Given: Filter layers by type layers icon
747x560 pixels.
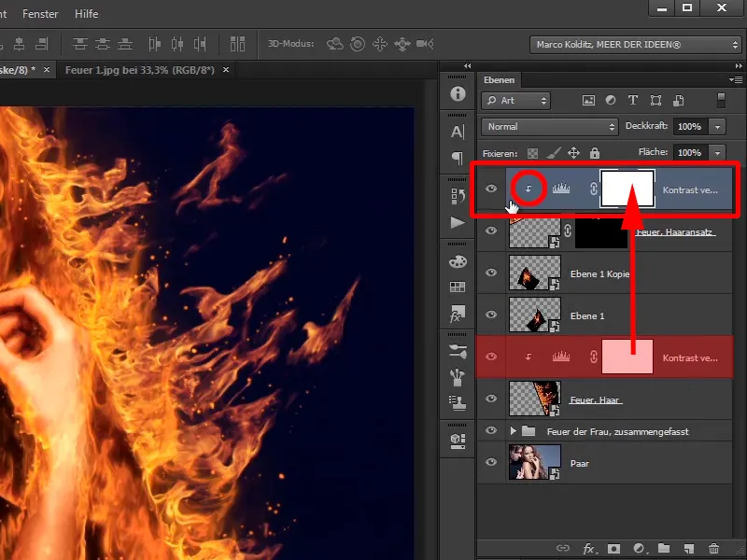Looking at the screenshot, I should click(633, 101).
